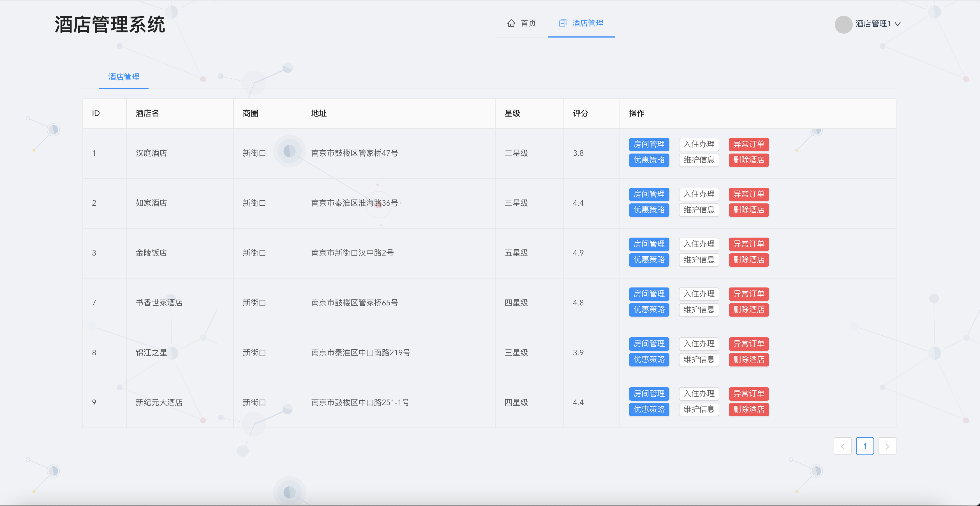
Task: Switch to the 酒店管理 sub-tab above the table
Action: click(x=124, y=77)
